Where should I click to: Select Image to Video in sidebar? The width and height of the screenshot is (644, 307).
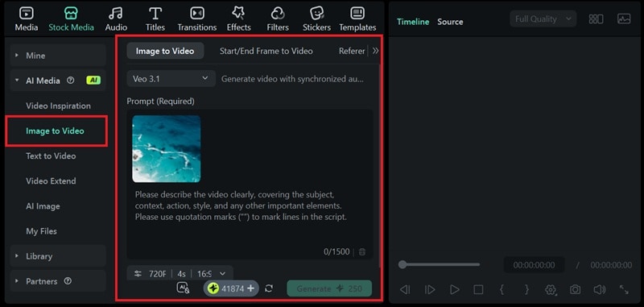(55, 131)
